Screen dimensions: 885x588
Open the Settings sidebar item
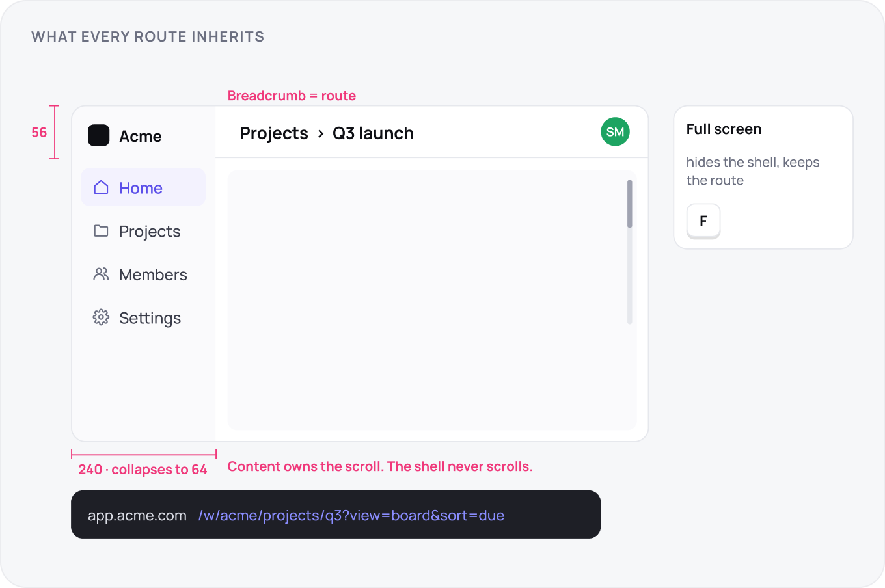[x=143, y=317]
